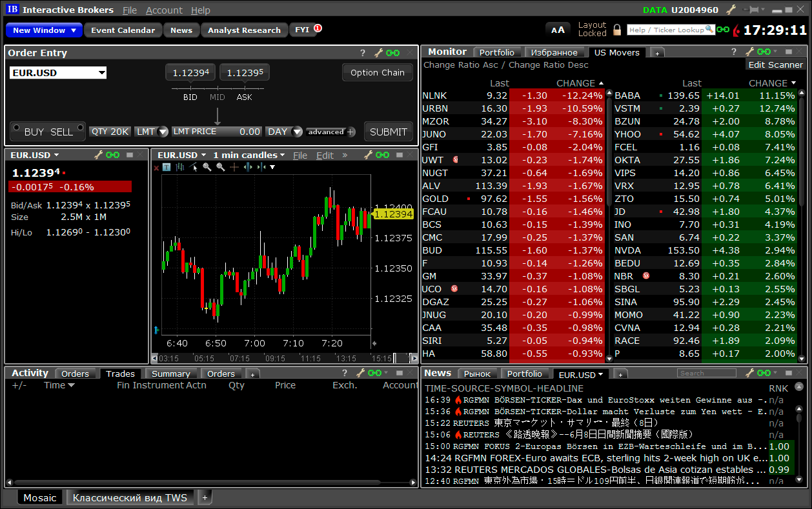This screenshot has height=509, width=812.
Task: Expand advanced order options plus toggle
Action: [x=350, y=132]
